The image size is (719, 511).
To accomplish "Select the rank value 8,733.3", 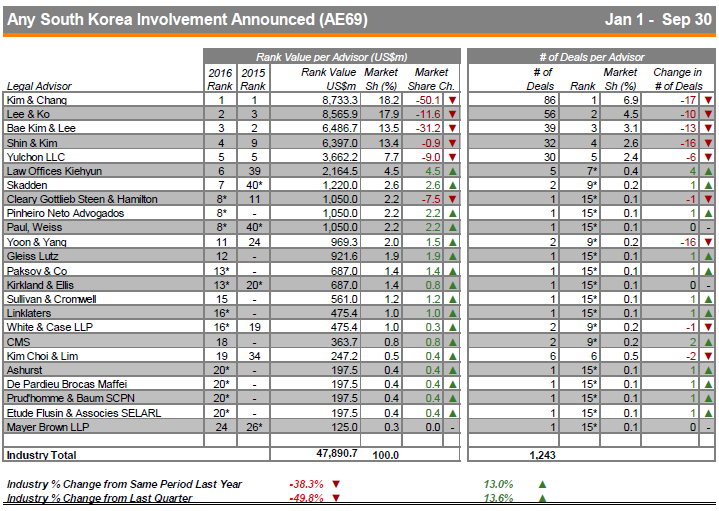I will [340, 100].
